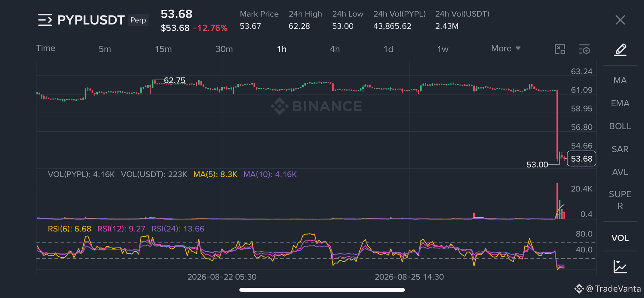Viewport: 644px width, 298px height.
Task: Toggle the MA indicator
Action: point(620,80)
